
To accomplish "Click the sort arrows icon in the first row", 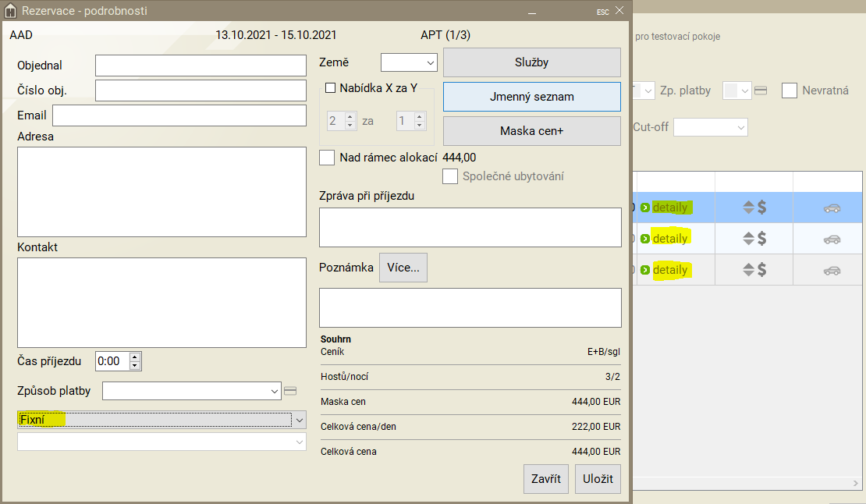I will [x=747, y=208].
